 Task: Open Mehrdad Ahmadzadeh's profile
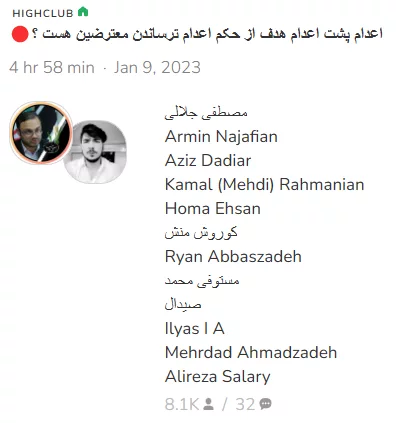251,353
